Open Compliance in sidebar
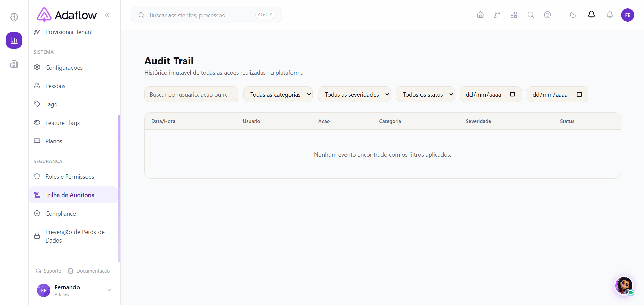The width and height of the screenshot is (644, 305). [x=73, y=213]
